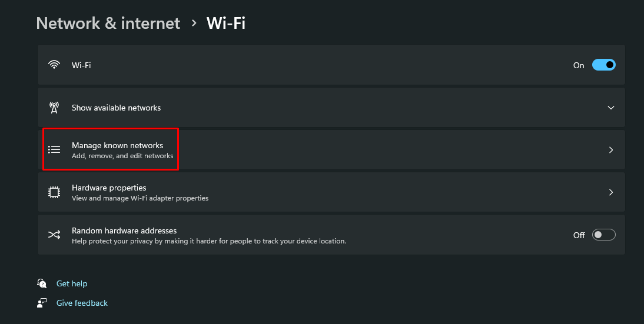Viewport: 644px width, 324px height.
Task: Click the shuffle icon for Random hardware addresses
Action: 54,235
